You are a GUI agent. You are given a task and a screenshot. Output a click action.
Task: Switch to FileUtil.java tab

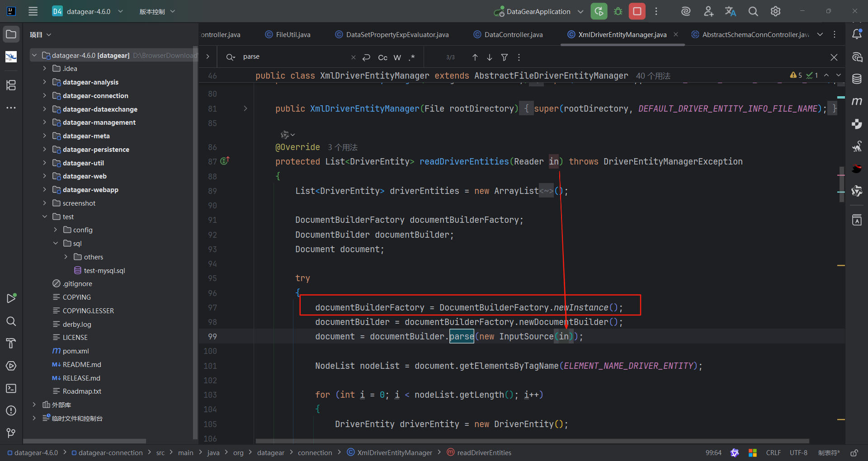coord(288,35)
